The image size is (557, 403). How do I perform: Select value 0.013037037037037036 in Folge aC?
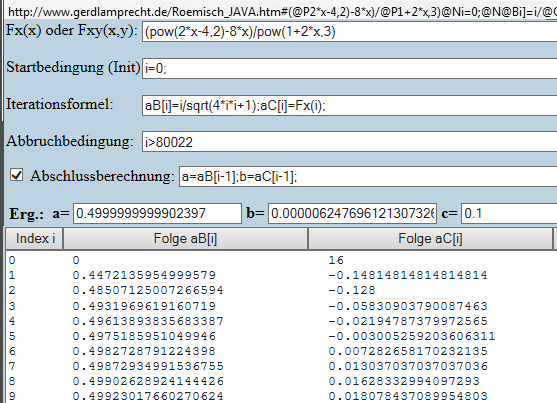pyautogui.click(x=408, y=366)
